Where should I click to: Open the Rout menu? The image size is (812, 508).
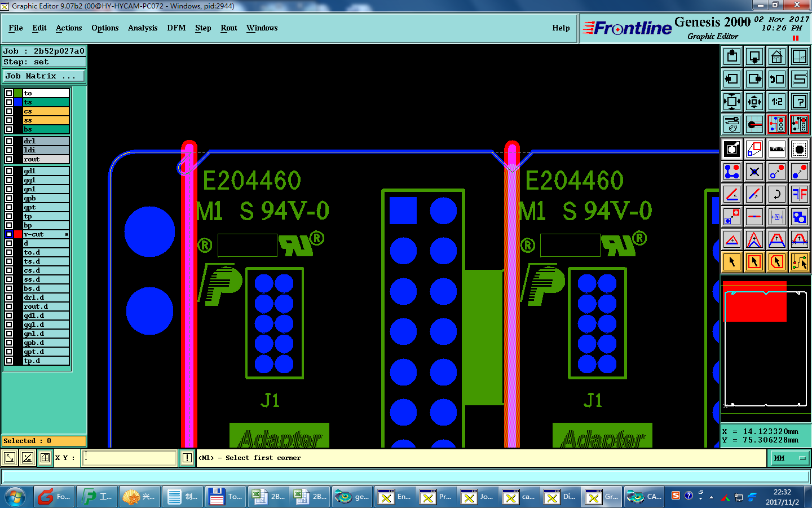point(229,28)
